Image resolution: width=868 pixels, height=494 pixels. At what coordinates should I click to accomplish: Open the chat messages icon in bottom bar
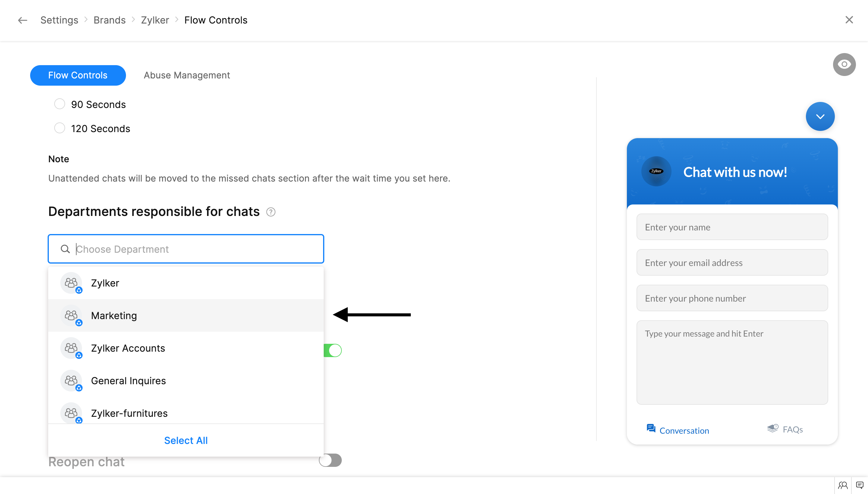pos(860,486)
